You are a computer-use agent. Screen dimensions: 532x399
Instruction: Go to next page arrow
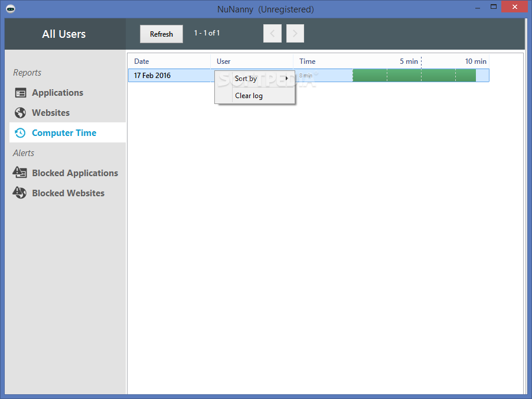(x=295, y=33)
